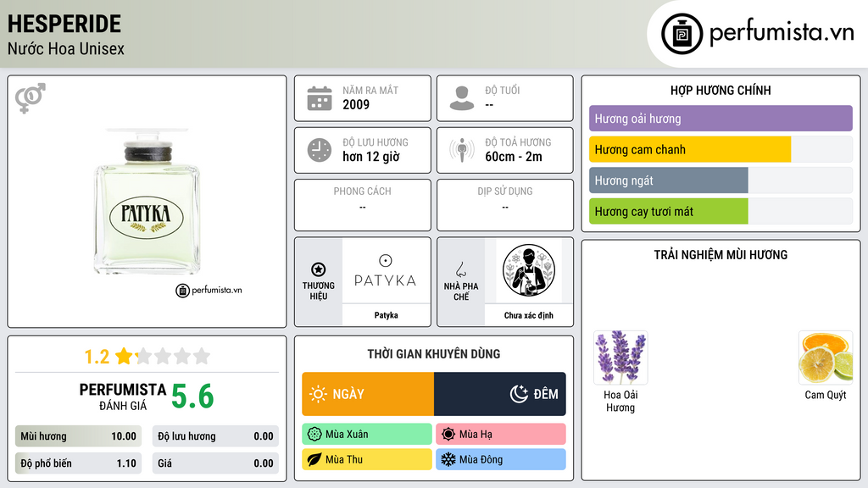Click the Giá 0.00 score row
The height and width of the screenshot is (488, 868).
(215, 463)
